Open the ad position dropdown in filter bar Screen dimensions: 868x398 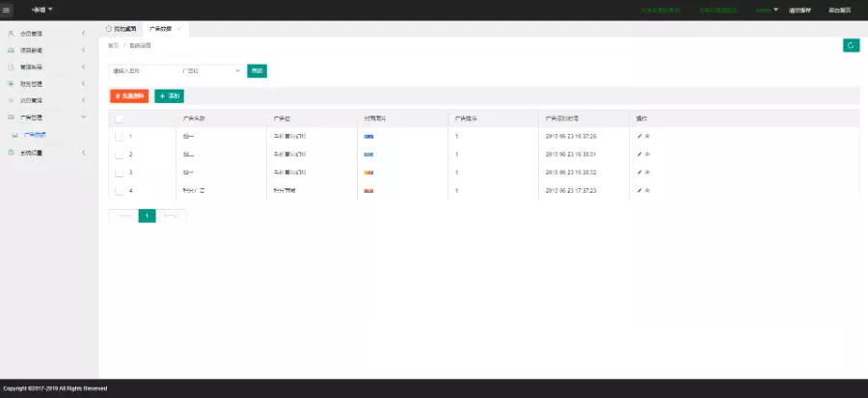click(211, 70)
